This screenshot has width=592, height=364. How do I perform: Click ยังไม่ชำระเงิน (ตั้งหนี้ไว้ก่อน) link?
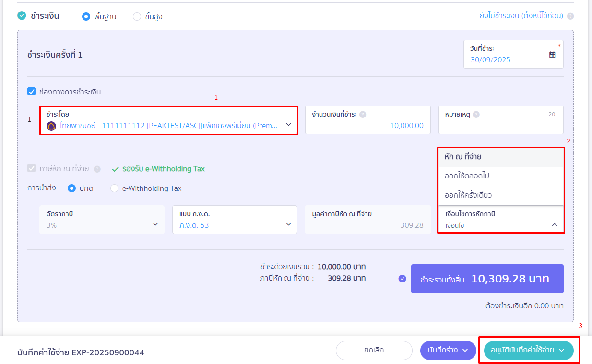521,16
